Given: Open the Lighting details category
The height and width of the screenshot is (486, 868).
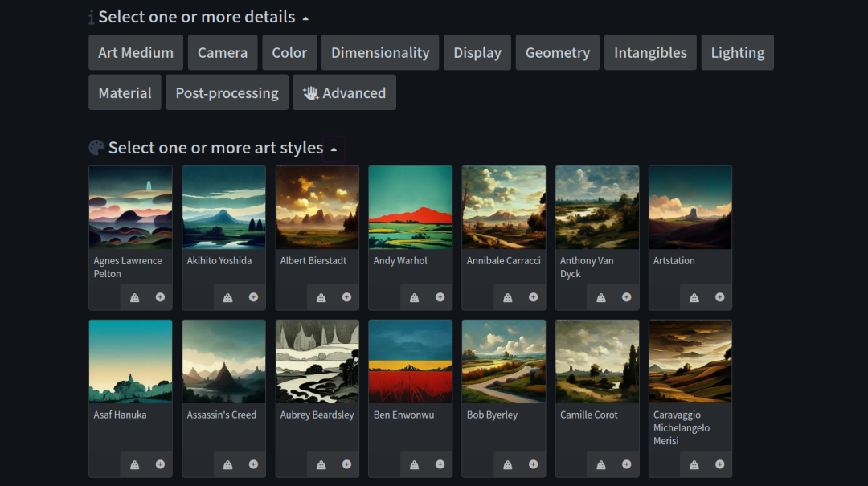Looking at the screenshot, I should (737, 52).
